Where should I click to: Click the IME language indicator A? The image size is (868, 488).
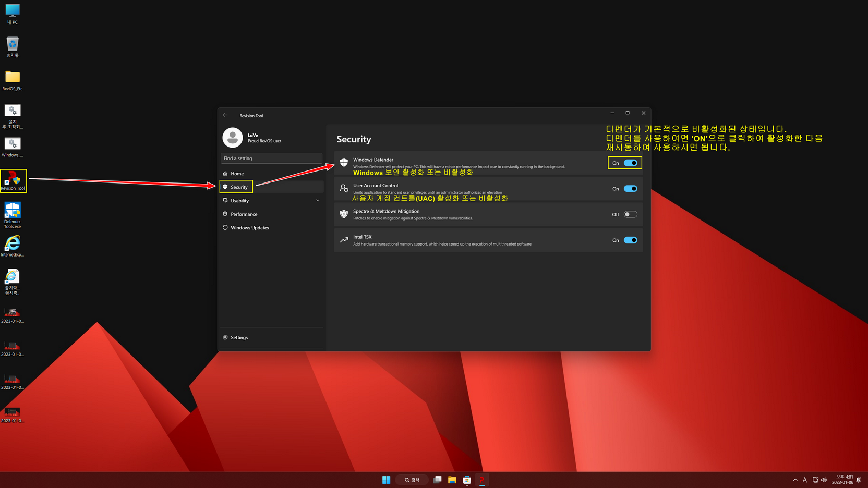[805, 480]
